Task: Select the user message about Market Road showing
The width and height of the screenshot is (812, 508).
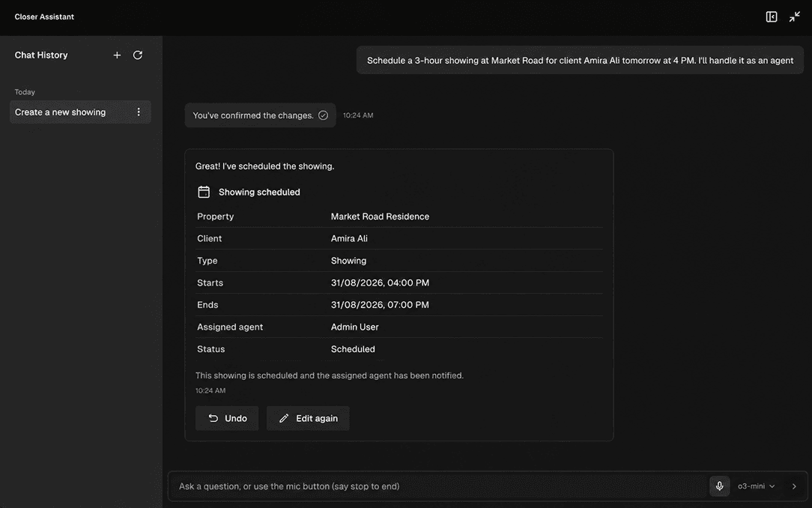Action: pos(580,60)
